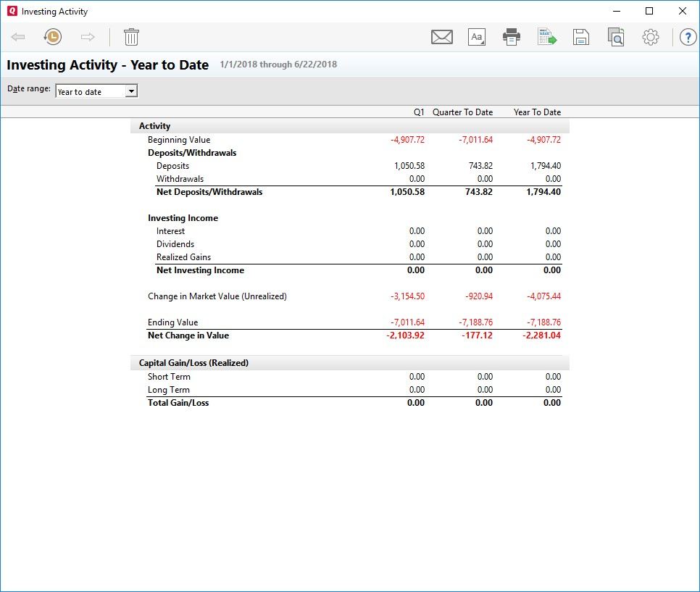Click the Quarter To Date column header

click(462, 112)
